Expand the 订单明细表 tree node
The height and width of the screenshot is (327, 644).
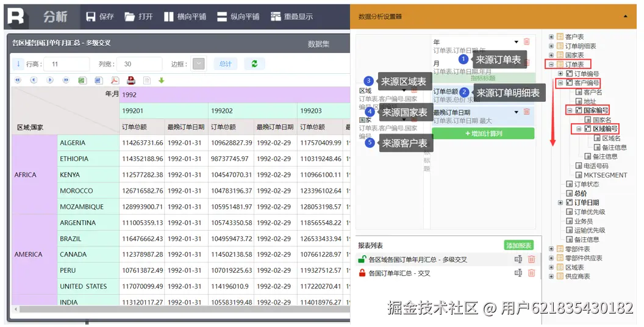point(551,46)
